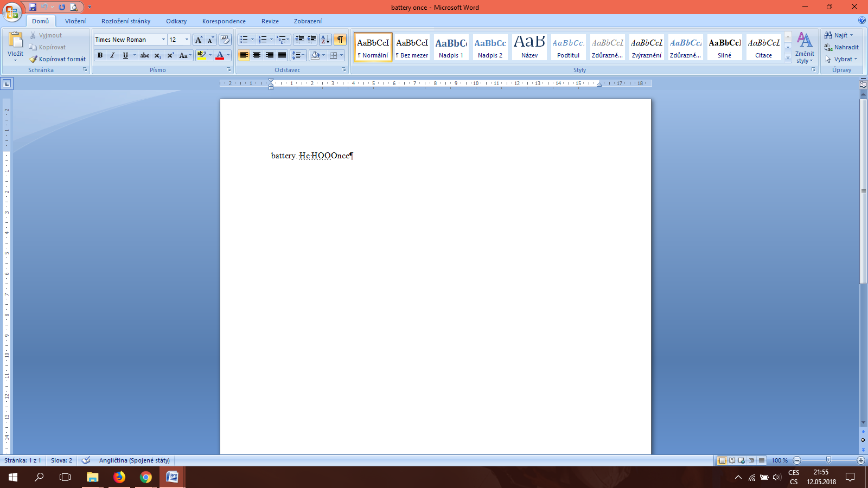Open the Odkazy tab
Screen dimensions: 868x488
pyautogui.click(x=176, y=21)
